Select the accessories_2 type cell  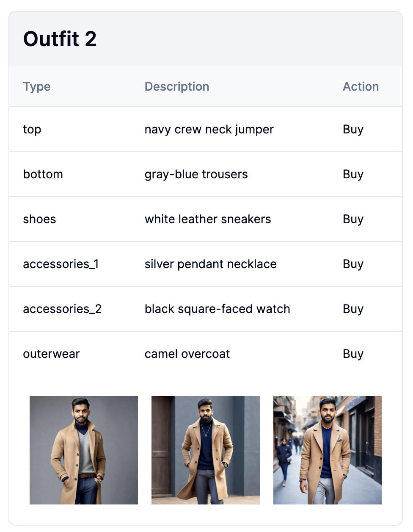tap(62, 309)
